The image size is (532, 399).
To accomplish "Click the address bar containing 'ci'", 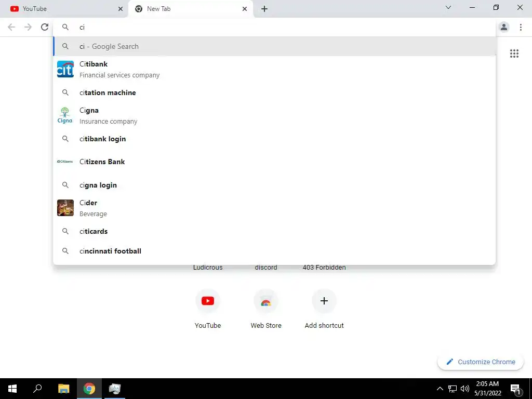I will point(274,27).
